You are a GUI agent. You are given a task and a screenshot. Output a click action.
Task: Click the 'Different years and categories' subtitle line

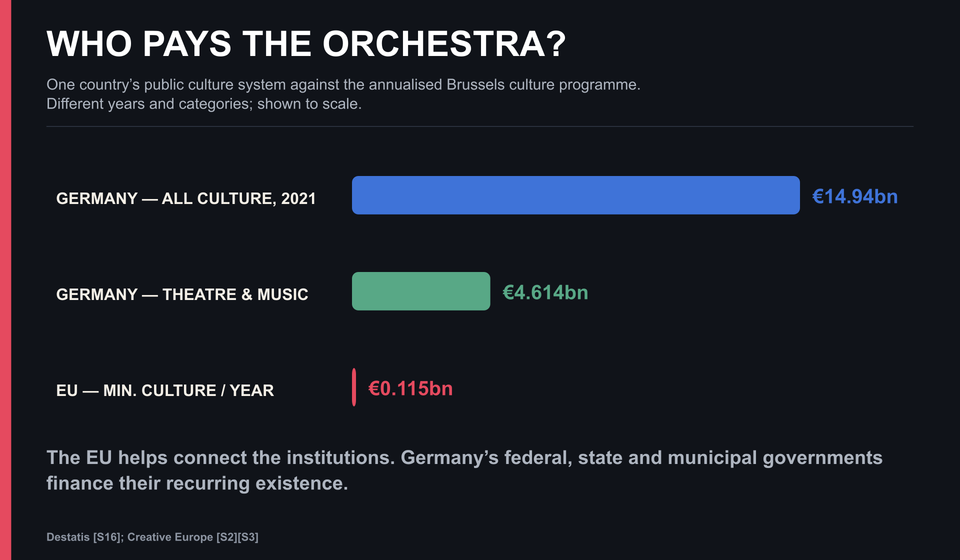pyautogui.click(x=204, y=104)
